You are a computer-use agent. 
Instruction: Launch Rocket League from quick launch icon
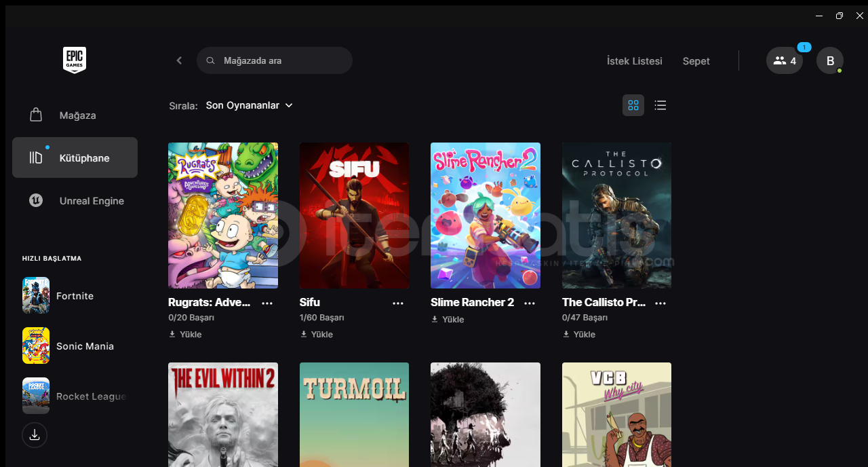[x=36, y=396]
